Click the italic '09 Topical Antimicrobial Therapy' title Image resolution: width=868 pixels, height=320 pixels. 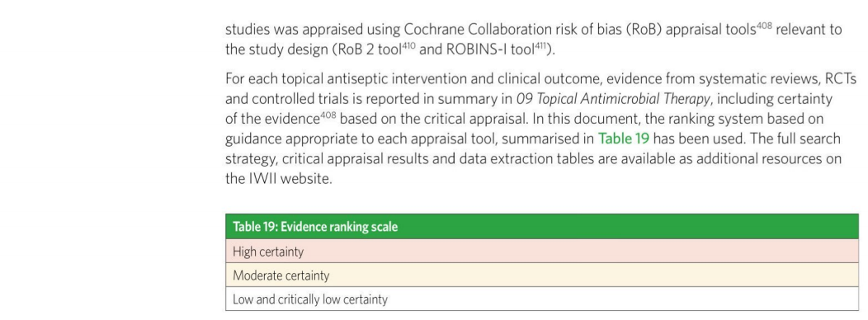pyautogui.click(x=613, y=99)
